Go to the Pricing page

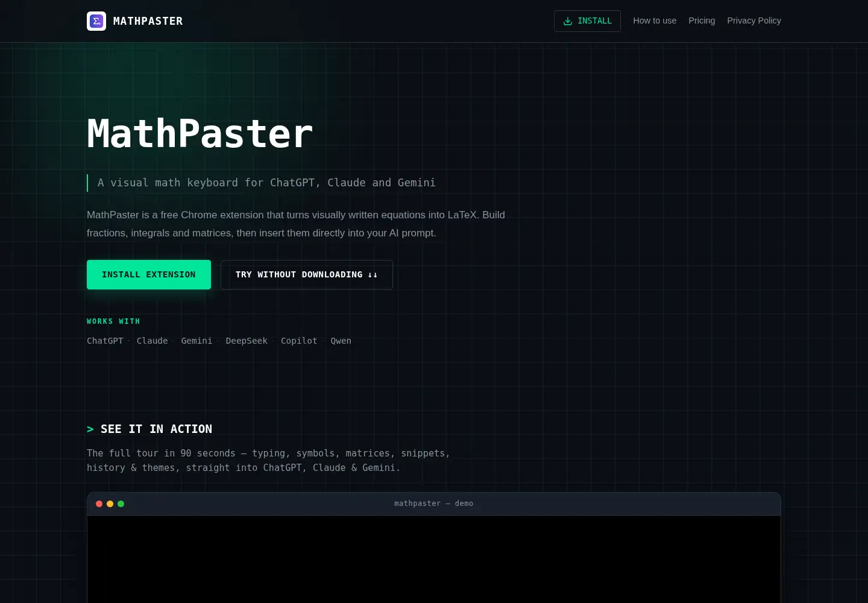pos(702,21)
